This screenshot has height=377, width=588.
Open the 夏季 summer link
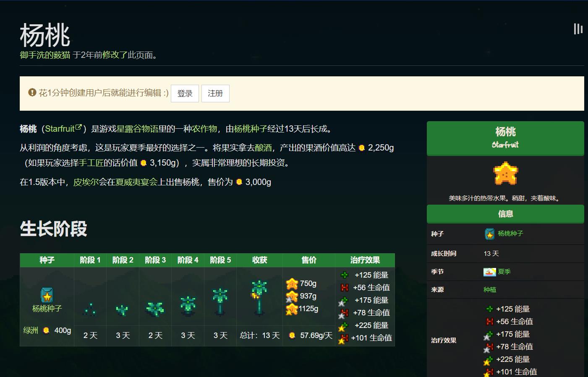tap(504, 272)
